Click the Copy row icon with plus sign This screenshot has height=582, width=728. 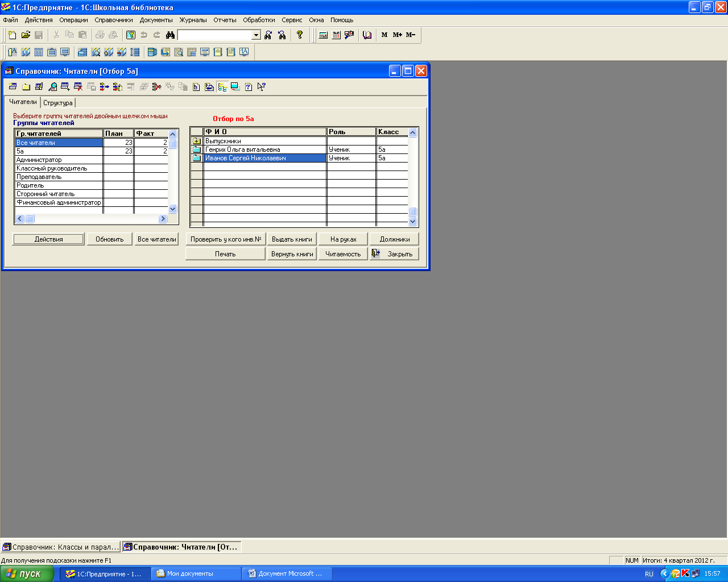[x=65, y=87]
